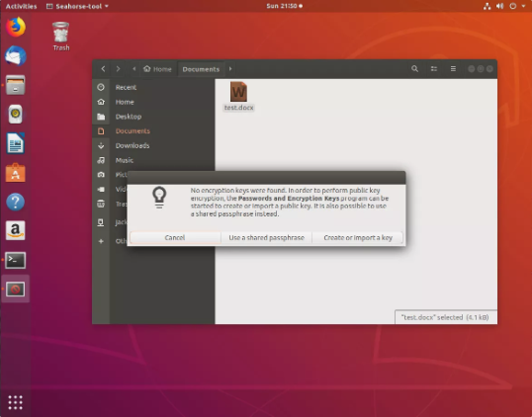This screenshot has width=532, height=417.
Task: Open Downloads in the sidebar
Action: coord(133,146)
